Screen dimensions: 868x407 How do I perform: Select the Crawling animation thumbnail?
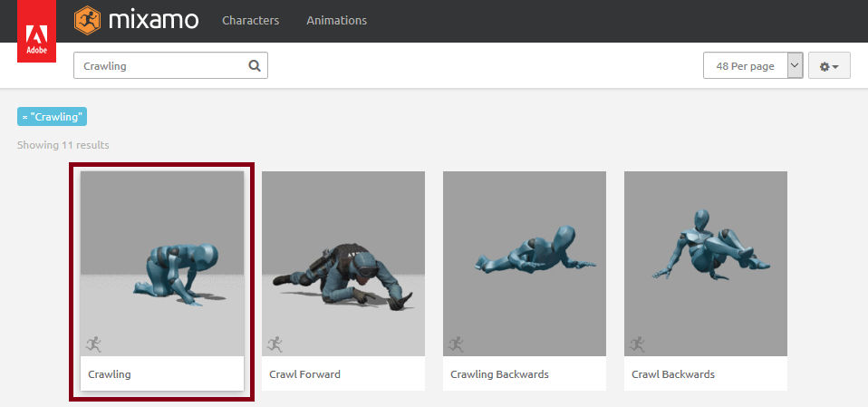[162, 263]
